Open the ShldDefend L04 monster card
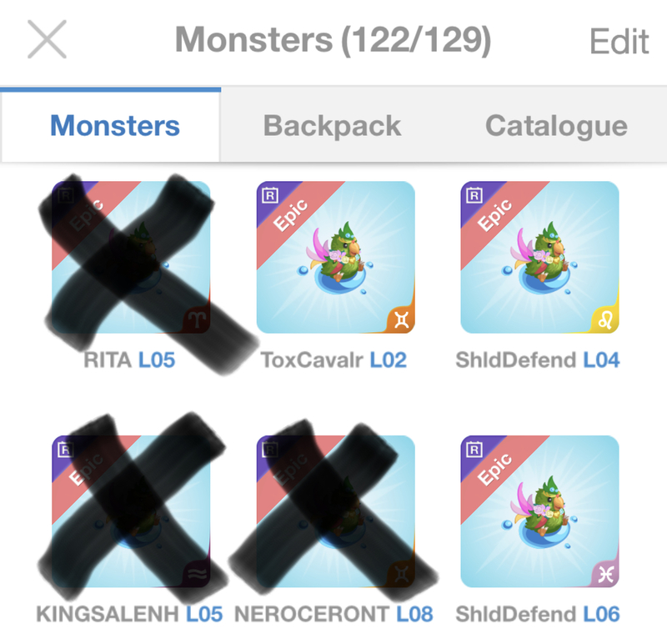The width and height of the screenshot is (667, 644). (x=539, y=257)
